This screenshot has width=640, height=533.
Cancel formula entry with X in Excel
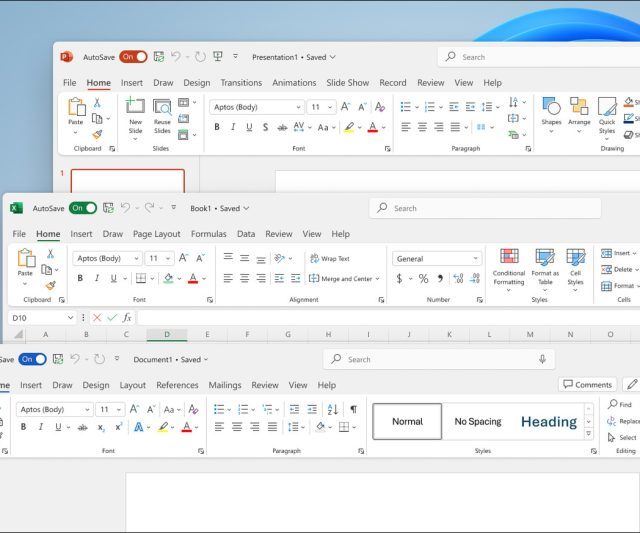click(97, 318)
